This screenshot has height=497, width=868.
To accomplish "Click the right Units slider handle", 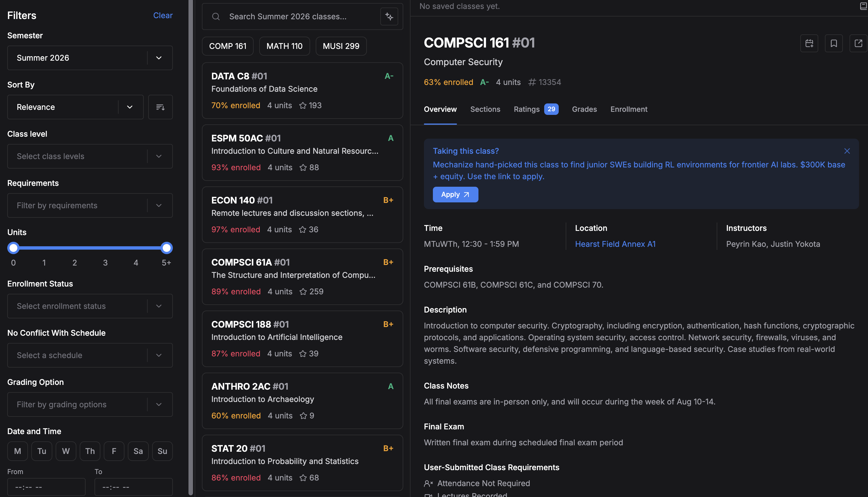I will pos(167,248).
